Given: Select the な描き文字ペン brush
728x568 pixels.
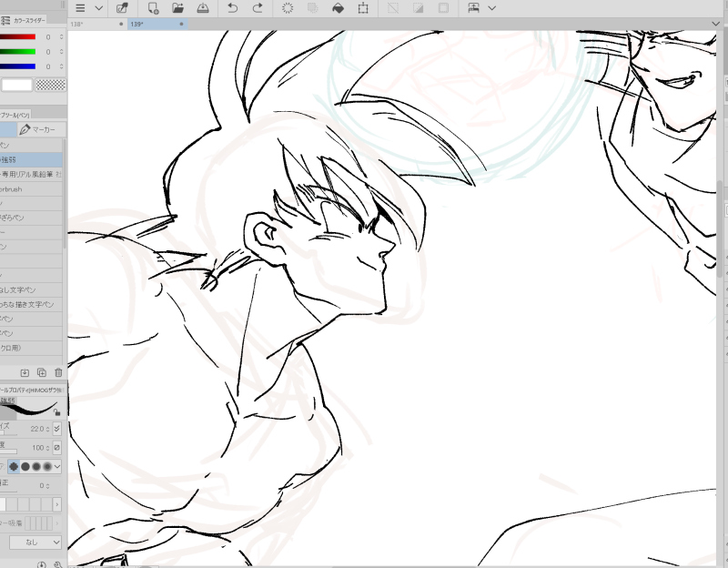Looking at the screenshot, I should 31,305.
